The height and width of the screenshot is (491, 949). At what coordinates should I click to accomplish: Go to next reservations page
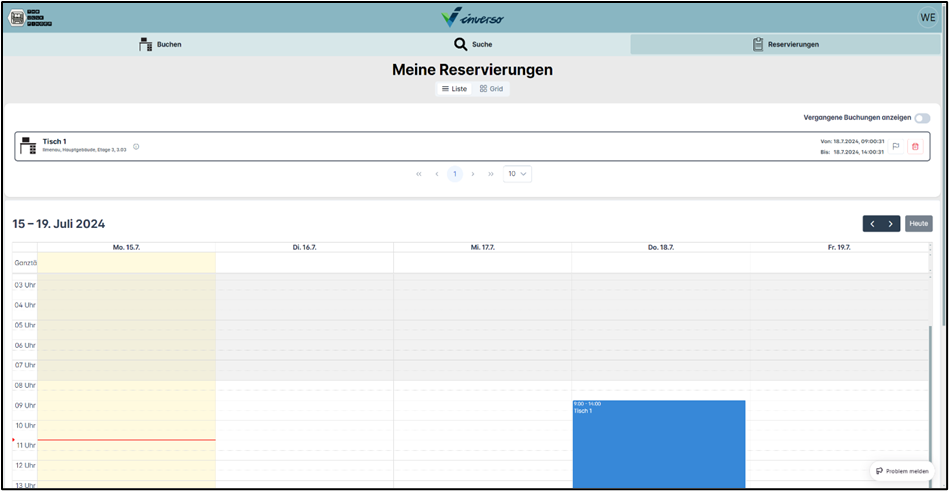(473, 174)
